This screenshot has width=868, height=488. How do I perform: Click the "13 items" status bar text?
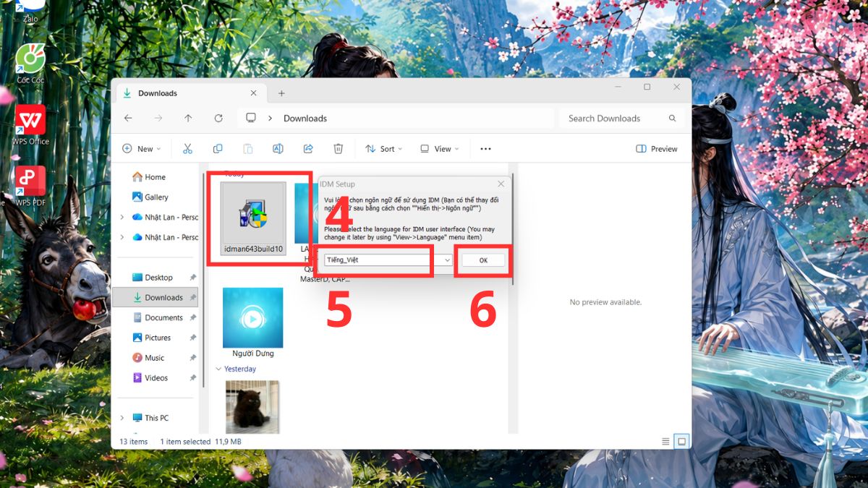point(134,442)
